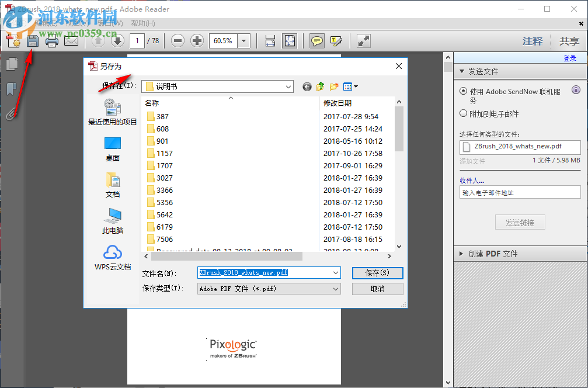Viewport: 588px width, 388px height.
Task: Open the attachments paperclip panel
Action: click(x=12, y=115)
